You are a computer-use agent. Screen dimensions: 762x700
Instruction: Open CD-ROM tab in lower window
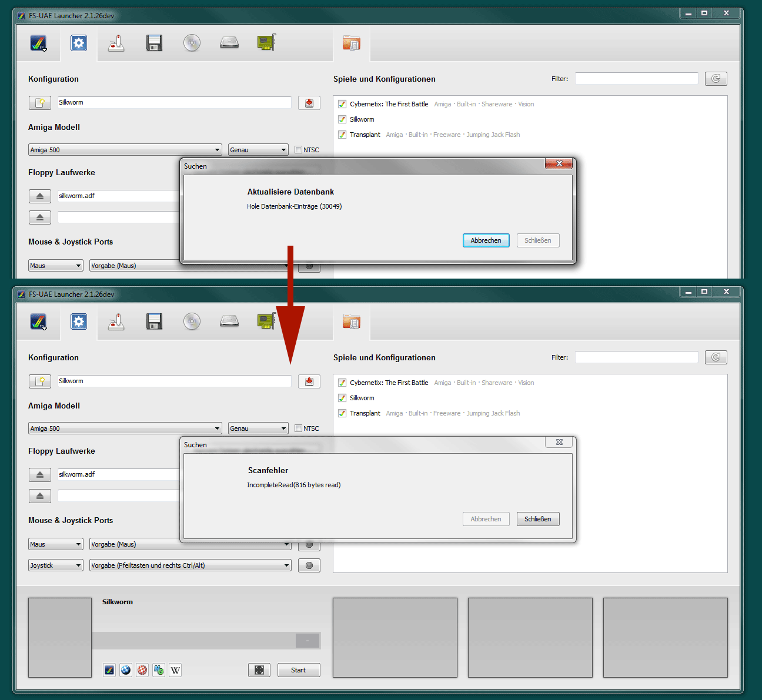[x=192, y=321]
